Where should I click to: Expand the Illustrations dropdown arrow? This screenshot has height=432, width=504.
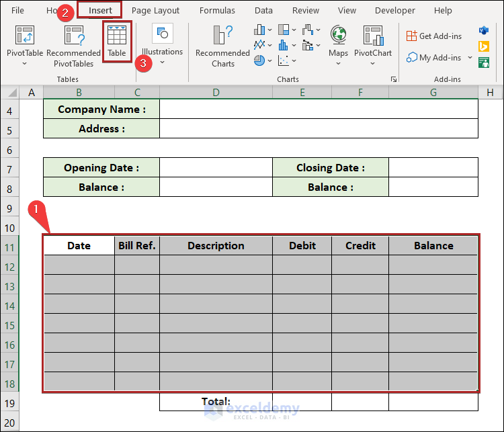[x=163, y=62]
